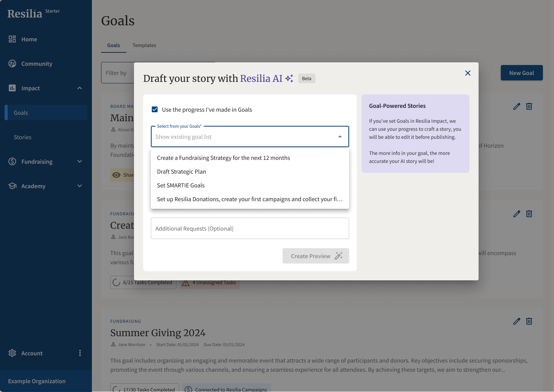554x392 pixels.
Task: Click the Summer Giving 2024 title
Action: (x=158, y=333)
